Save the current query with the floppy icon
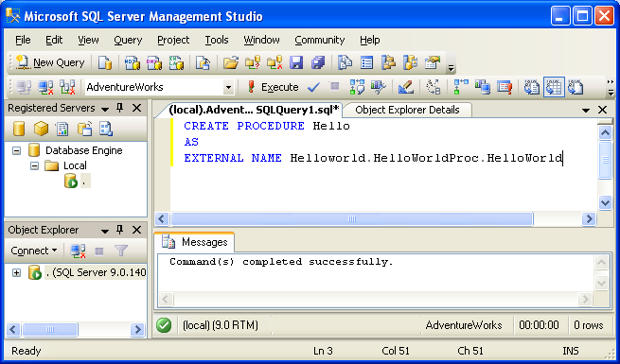 coord(296,62)
